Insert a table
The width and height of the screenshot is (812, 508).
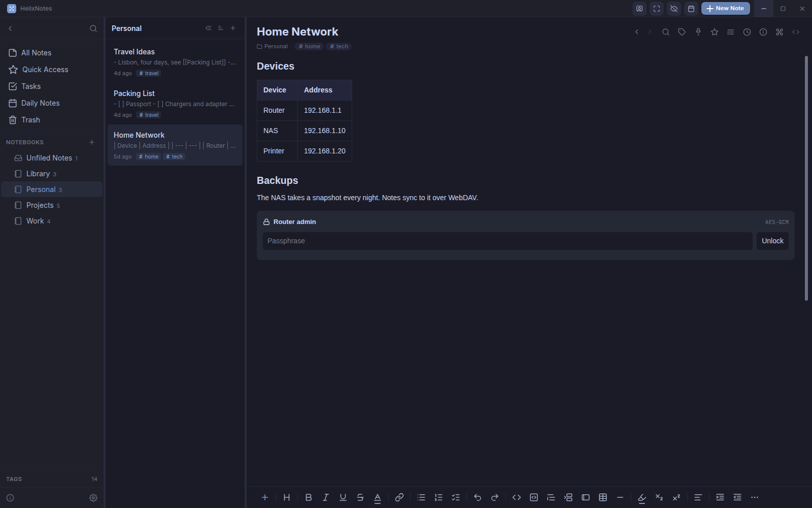(603, 497)
